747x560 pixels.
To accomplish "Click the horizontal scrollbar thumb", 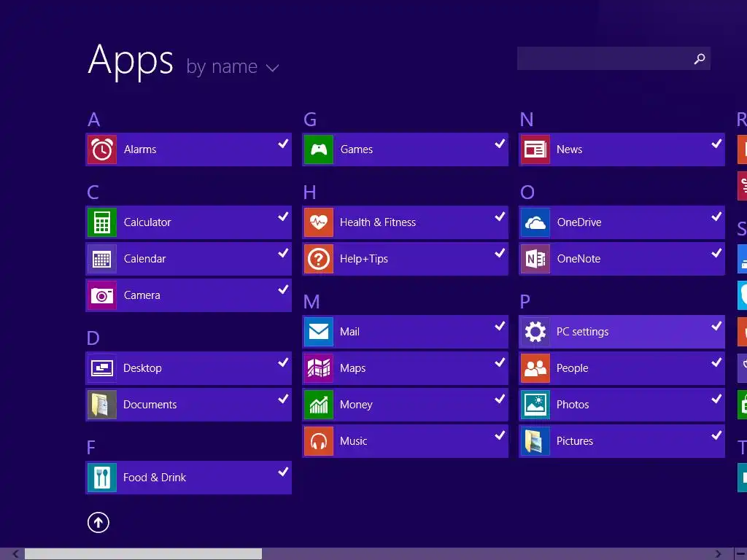I will pyautogui.click(x=143, y=554).
